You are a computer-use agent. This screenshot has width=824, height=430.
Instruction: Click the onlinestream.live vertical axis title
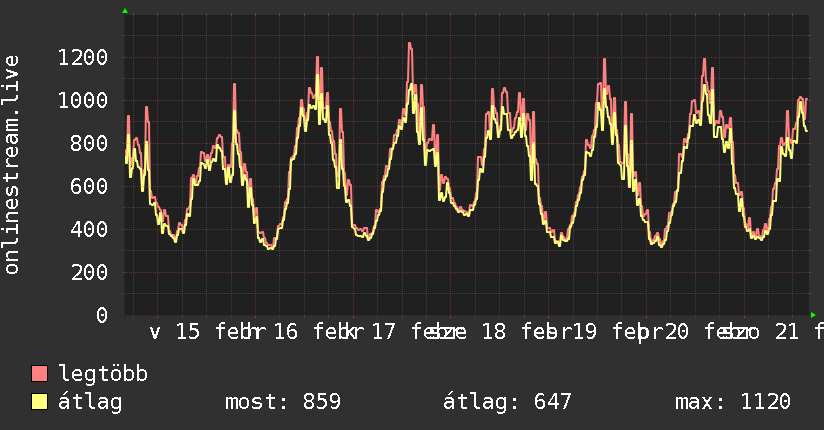tap(12, 165)
